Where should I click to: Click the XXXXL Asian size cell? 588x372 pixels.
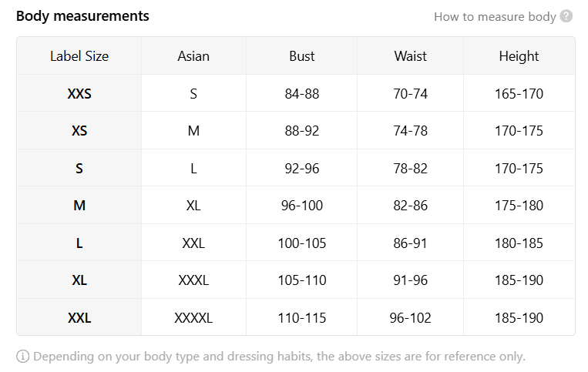click(193, 318)
